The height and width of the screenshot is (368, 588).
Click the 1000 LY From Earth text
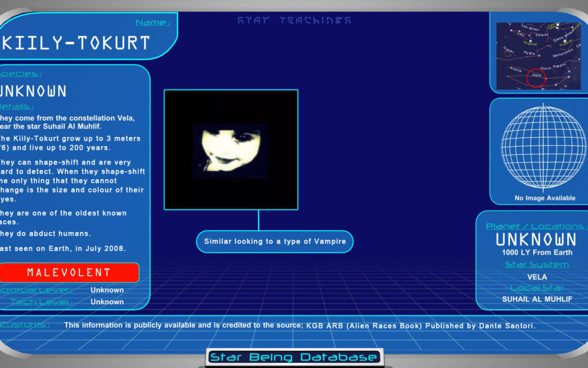coord(537,252)
